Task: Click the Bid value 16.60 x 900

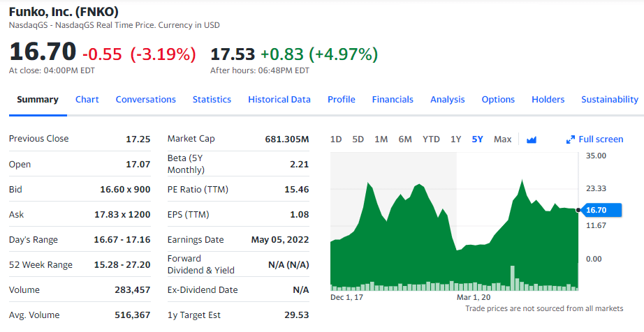Action: click(x=125, y=189)
